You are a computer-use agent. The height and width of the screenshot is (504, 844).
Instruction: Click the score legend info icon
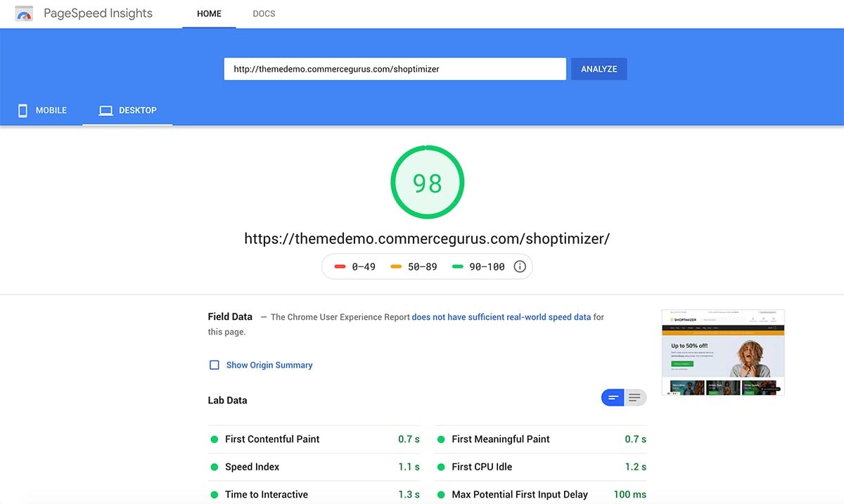pos(520,266)
